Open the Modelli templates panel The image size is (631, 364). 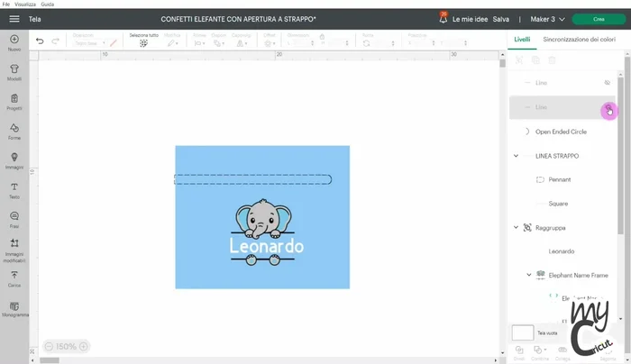click(x=14, y=71)
